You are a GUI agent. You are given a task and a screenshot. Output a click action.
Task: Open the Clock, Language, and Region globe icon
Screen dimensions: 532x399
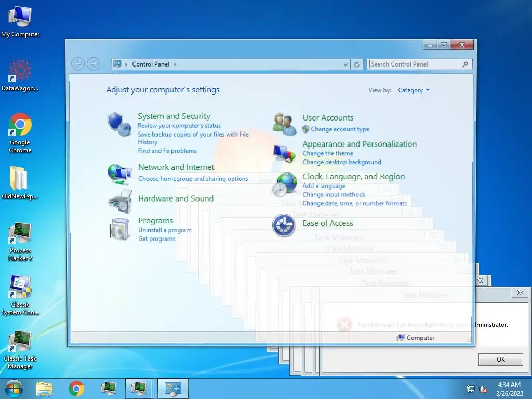[284, 184]
